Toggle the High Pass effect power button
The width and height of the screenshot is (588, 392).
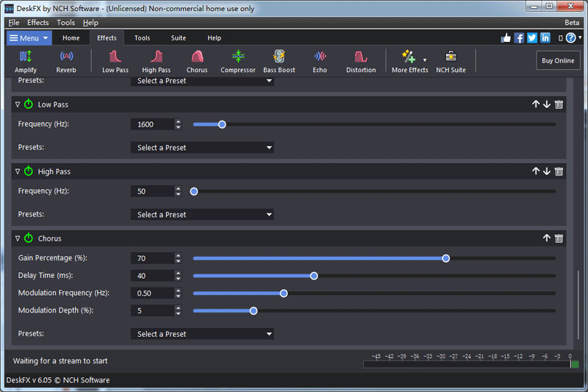point(29,171)
